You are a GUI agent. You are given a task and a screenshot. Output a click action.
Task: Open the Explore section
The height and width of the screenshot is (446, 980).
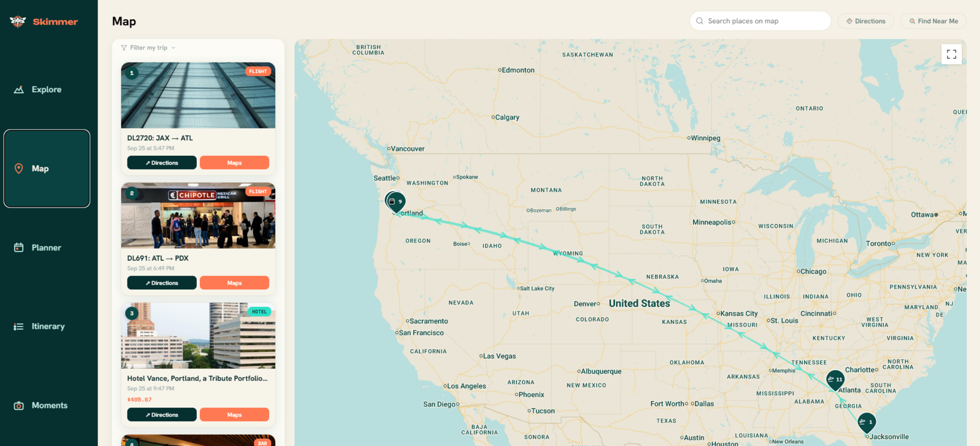(x=47, y=89)
